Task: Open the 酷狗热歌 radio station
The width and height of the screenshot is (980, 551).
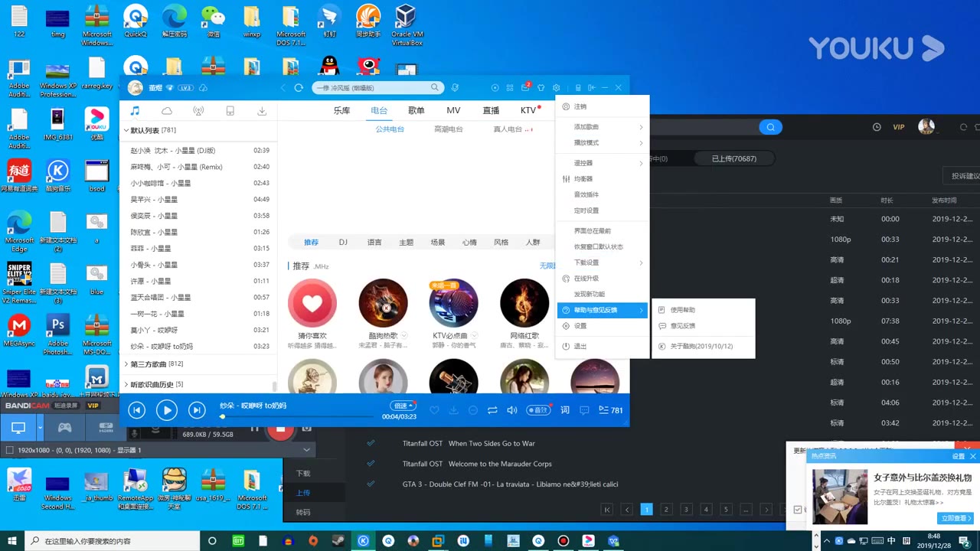Action: [x=383, y=303]
